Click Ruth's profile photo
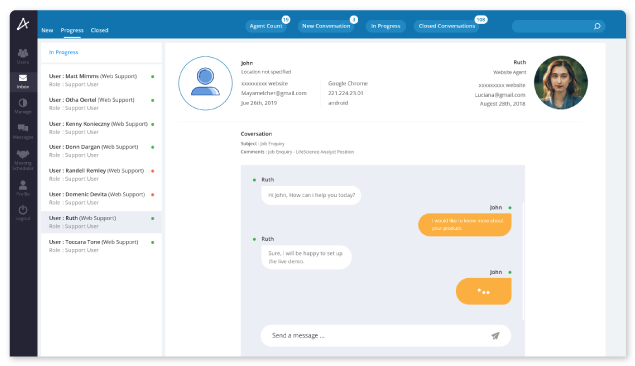 561,83
